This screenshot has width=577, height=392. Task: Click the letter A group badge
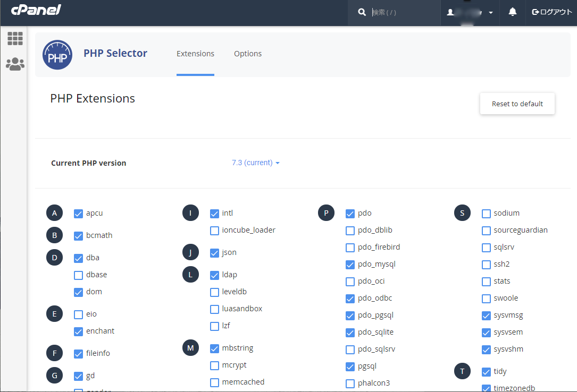coord(54,213)
